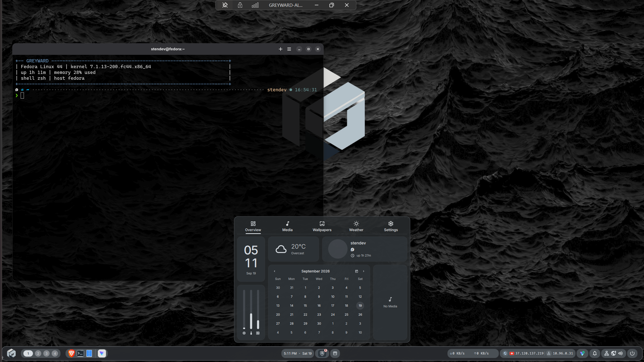The width and height of the screenshot is (644, 362).
Task: Open notifications via the bell icon
Action: click(x=595, y=353)
